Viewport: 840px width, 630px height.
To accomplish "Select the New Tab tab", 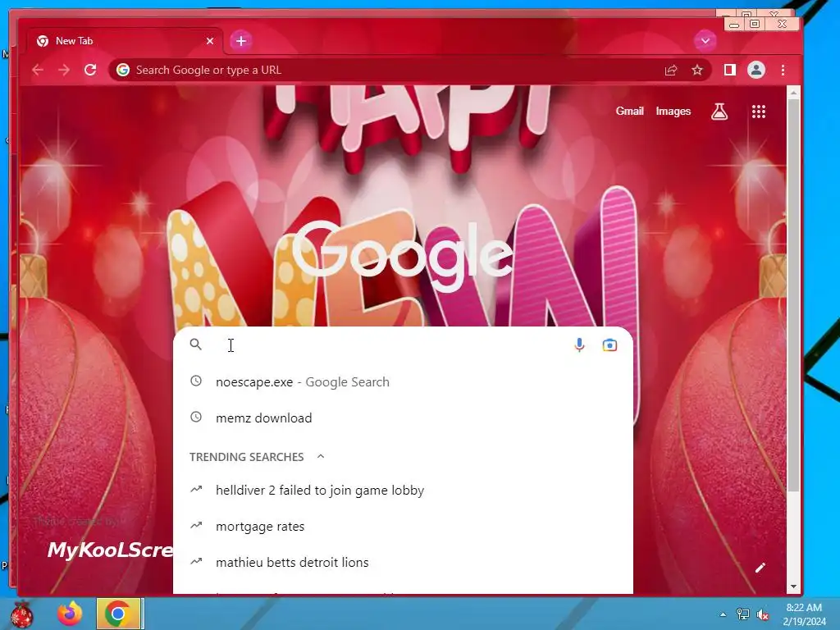I will point(124,41).
